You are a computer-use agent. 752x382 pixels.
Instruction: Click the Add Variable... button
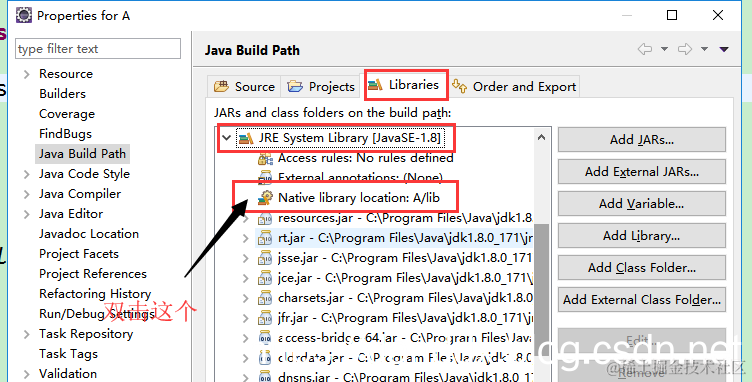coord(642,204)
